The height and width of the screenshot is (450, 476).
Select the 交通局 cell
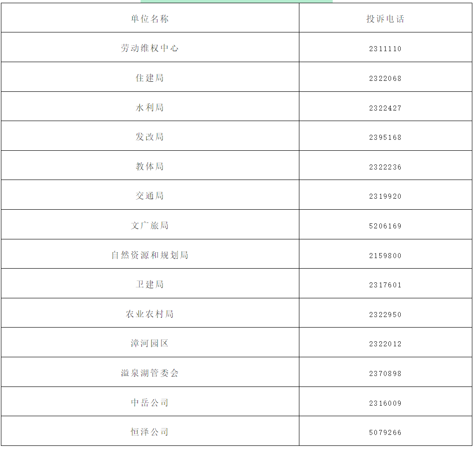tap(150, 196)
